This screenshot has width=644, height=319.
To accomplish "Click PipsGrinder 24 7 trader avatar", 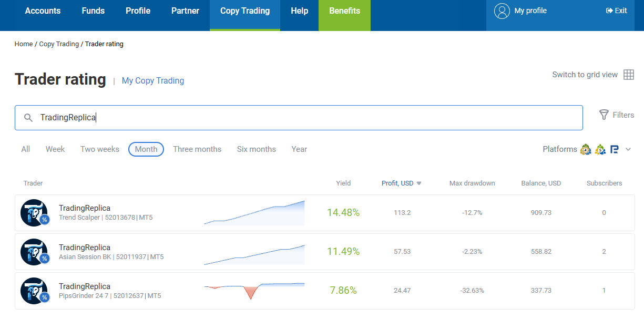I will tap(34, 291).
